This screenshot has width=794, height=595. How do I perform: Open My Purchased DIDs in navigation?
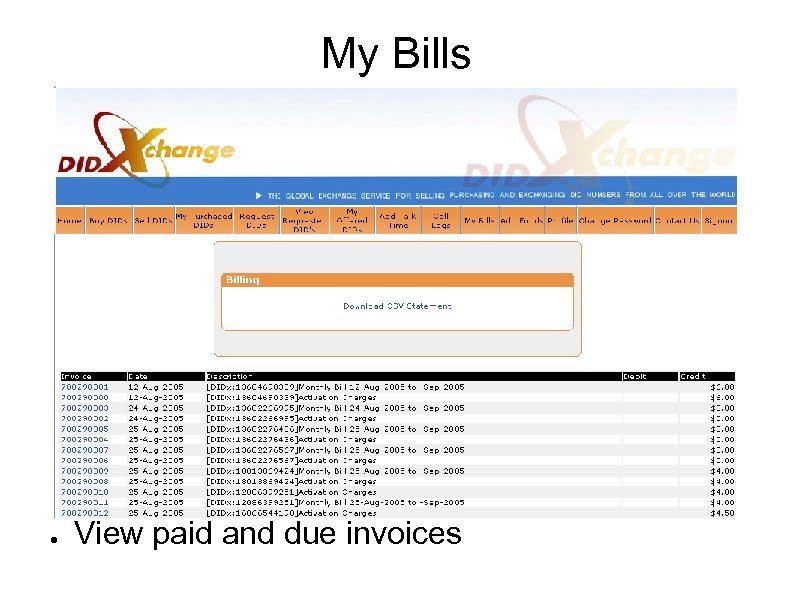click(204, 220)
